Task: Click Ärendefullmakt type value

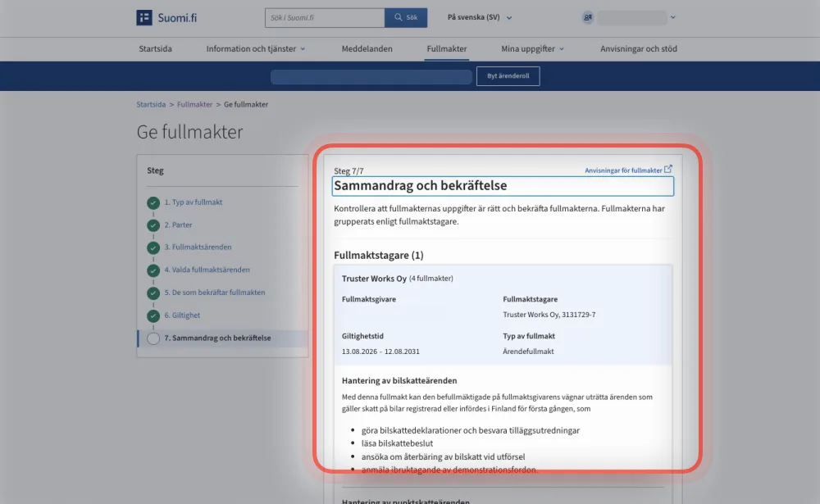Action: 528,352
